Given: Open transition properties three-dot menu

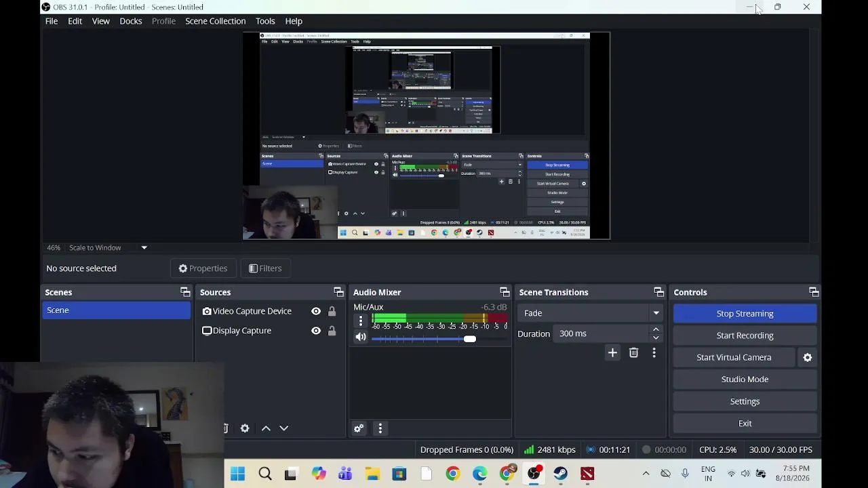Looking at the screenshot, I should (654, 352).
